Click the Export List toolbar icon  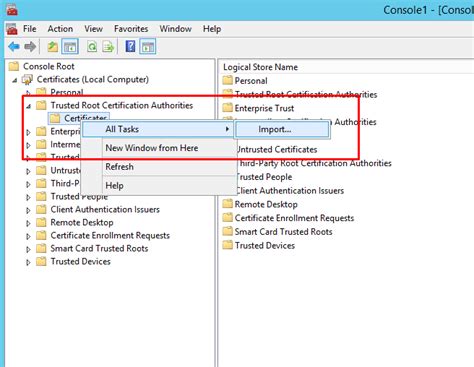tap(108, 47)
